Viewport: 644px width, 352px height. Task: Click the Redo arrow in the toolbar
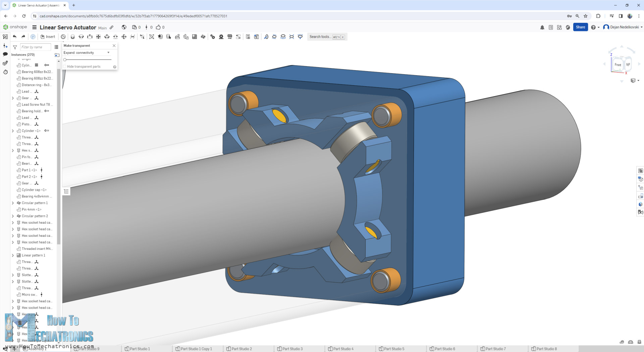pos(23,37)
